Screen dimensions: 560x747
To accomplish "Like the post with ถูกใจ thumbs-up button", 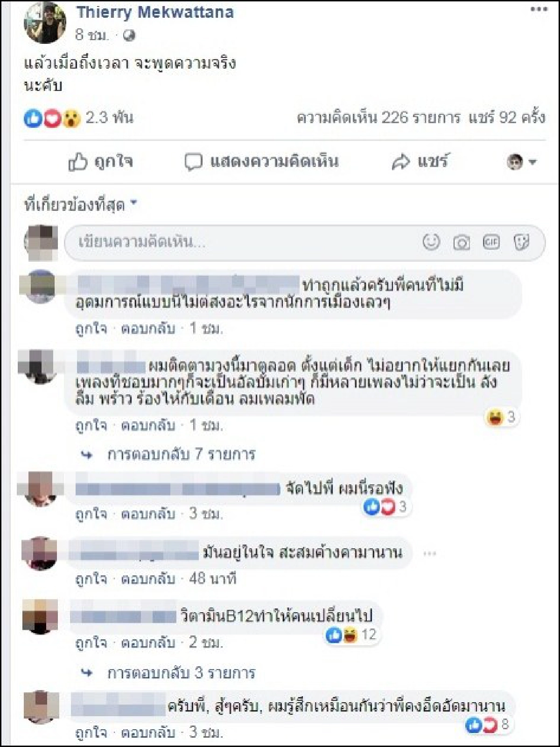I will pyautogui.click(x=100, y=162).
